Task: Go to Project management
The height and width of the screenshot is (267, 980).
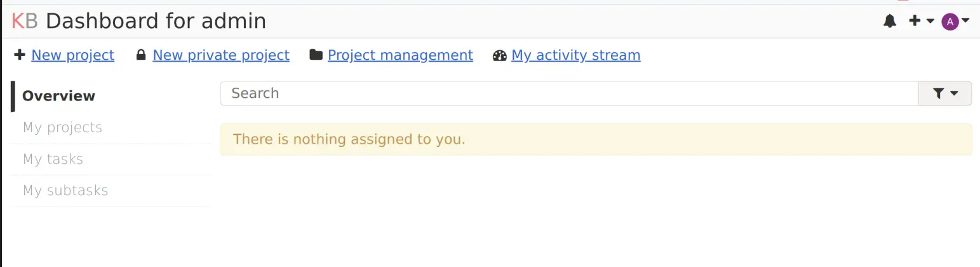Action: pos(400,55)
